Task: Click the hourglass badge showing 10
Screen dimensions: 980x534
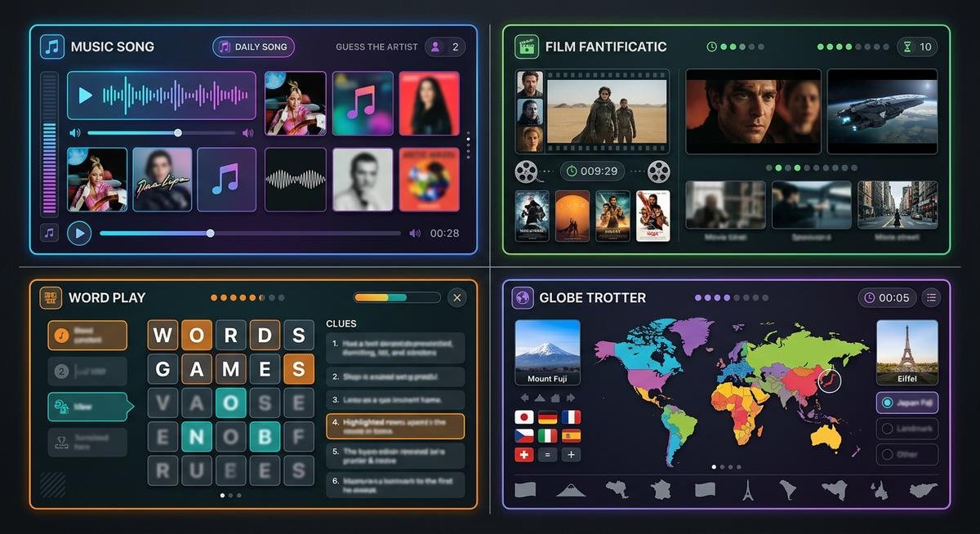Action: [917, 47]
